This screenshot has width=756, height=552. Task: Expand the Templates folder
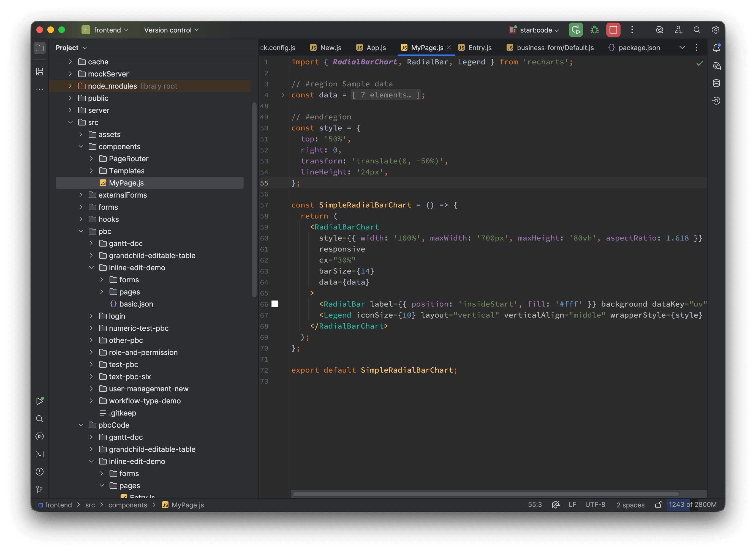[91, 171]
